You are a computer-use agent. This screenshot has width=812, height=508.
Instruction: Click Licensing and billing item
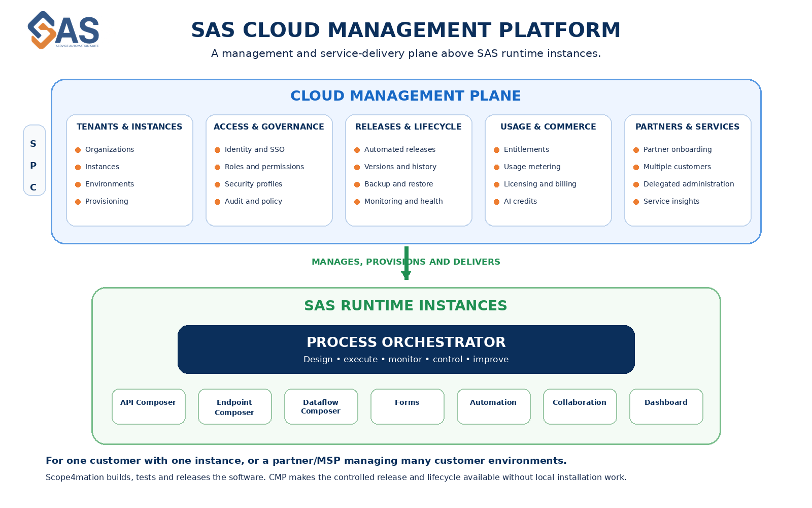pyautogui.click(x=535, y=184)
